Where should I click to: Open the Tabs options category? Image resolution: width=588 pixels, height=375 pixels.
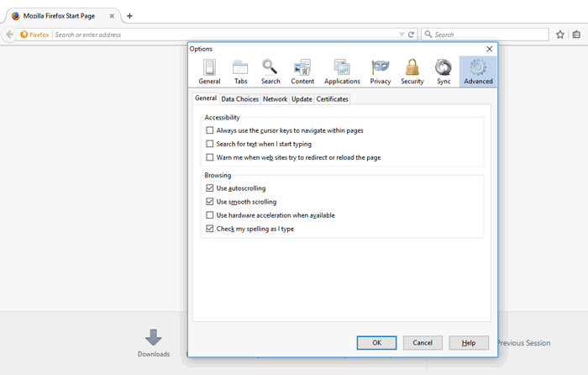point(240,71)
